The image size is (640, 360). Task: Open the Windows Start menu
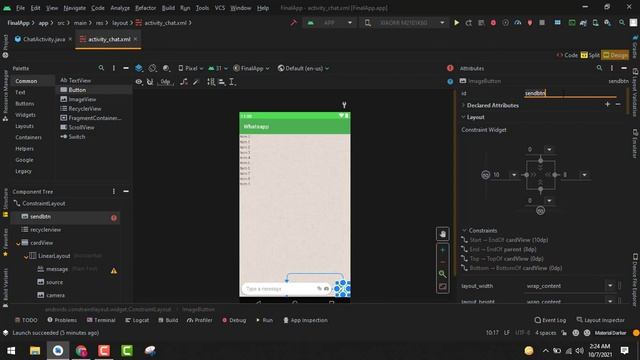click(11, 350)
